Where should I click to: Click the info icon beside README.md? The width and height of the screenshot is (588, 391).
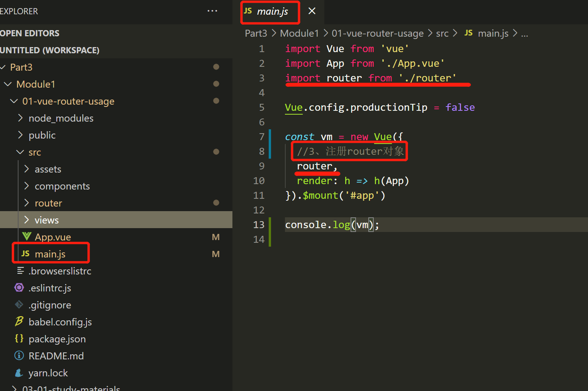(19, 355)
